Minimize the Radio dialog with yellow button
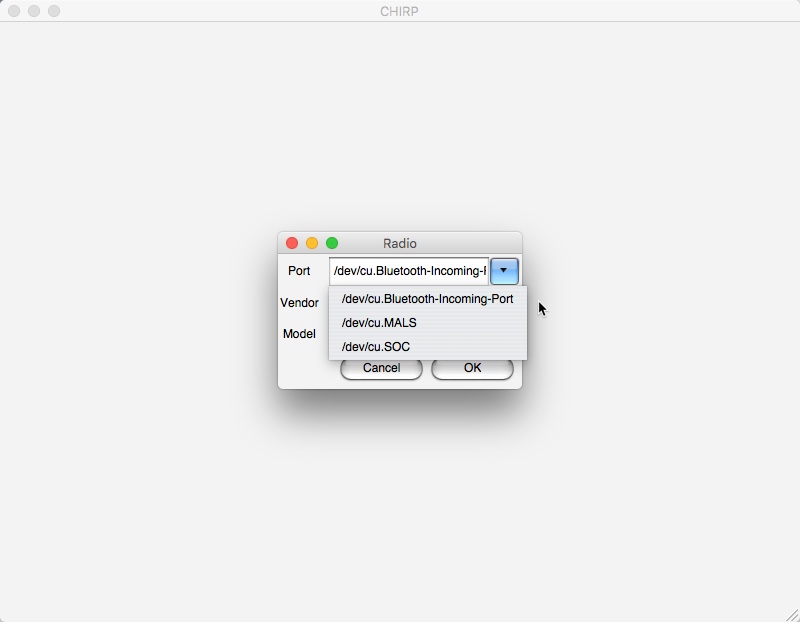This screenshot has width=800, height=622. tap(312, 243)
